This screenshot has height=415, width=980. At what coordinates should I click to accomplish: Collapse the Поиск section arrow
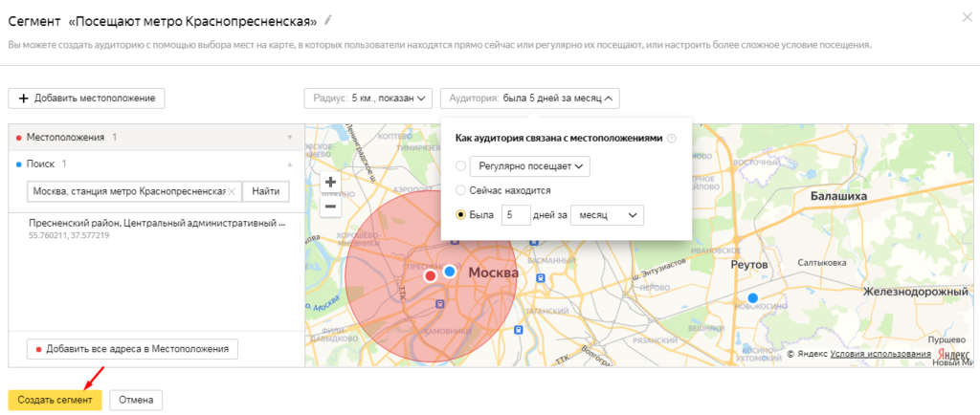click(289, 164)
